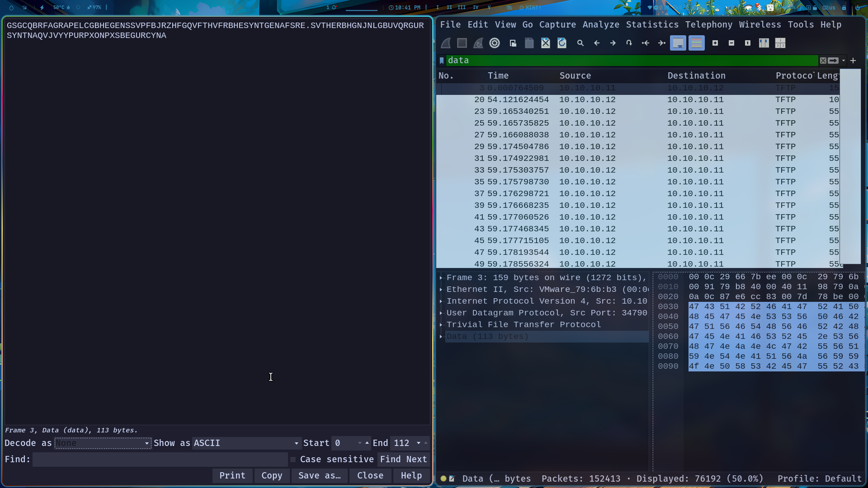
Task: Click the zoom in plus icon
Action: (715, 43)
